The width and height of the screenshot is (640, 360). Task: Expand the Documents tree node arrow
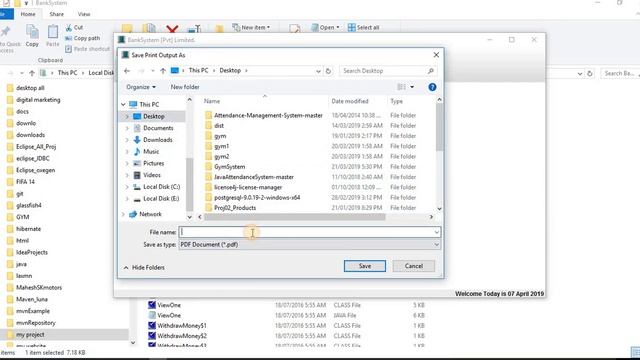click(127, 128)
